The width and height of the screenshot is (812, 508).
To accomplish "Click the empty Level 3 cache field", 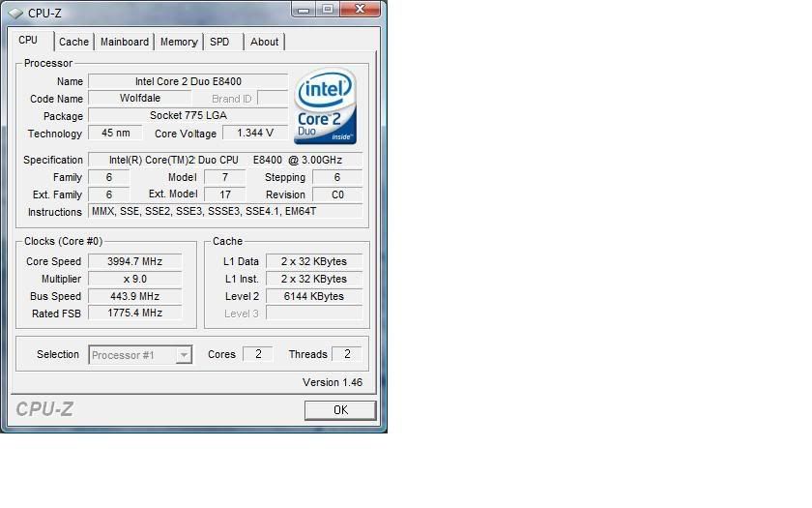I will [x=314, y=314].
